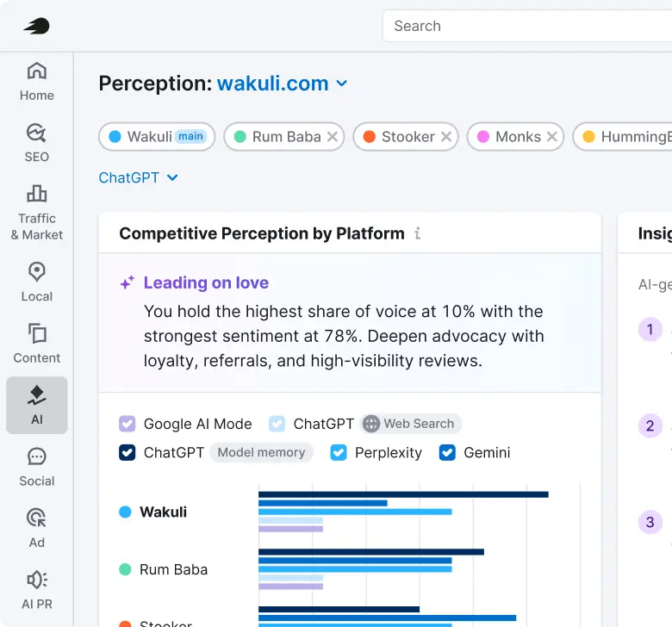Remove the Monks competitor chip
Screen dimensions: 672x627
point(552,137)
